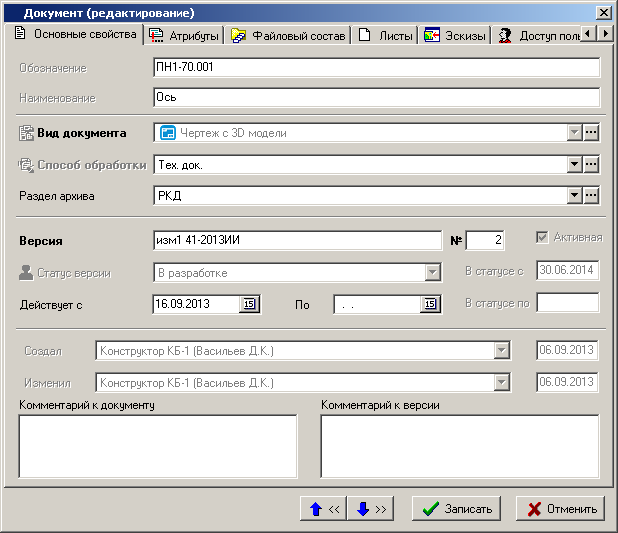Switch to the 'Эскизы' tab
This screenshot has height=533, width=618.
tap(455, 36)
